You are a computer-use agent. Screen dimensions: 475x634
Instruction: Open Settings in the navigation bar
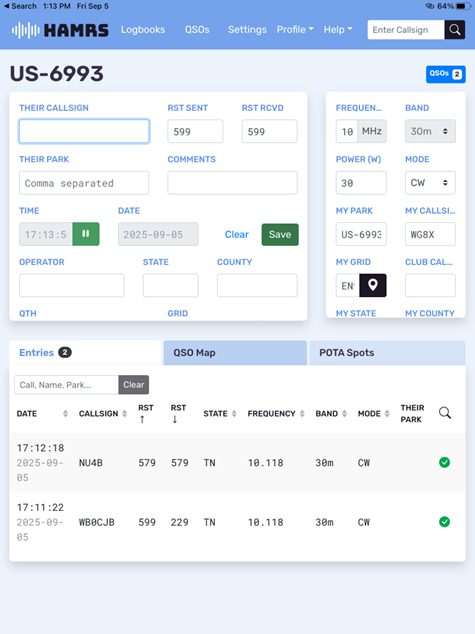(x=247, y=30)
